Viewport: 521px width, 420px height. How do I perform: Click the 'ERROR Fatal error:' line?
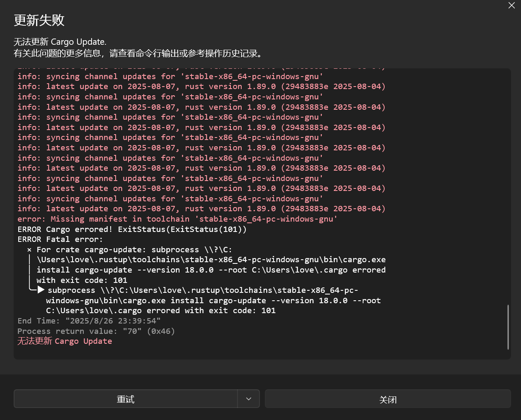[x=60, y=239]
